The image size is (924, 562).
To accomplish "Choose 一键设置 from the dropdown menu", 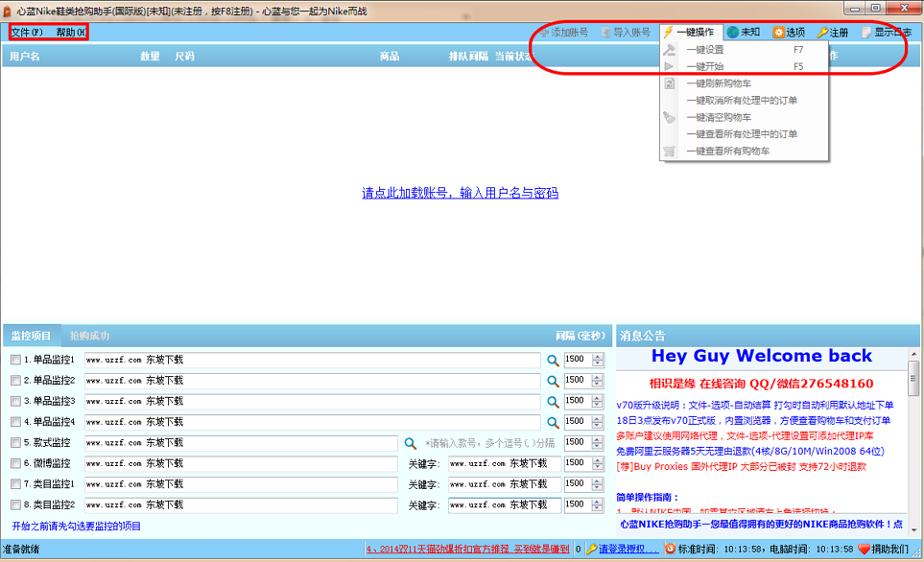I will [x=744, y=50].
